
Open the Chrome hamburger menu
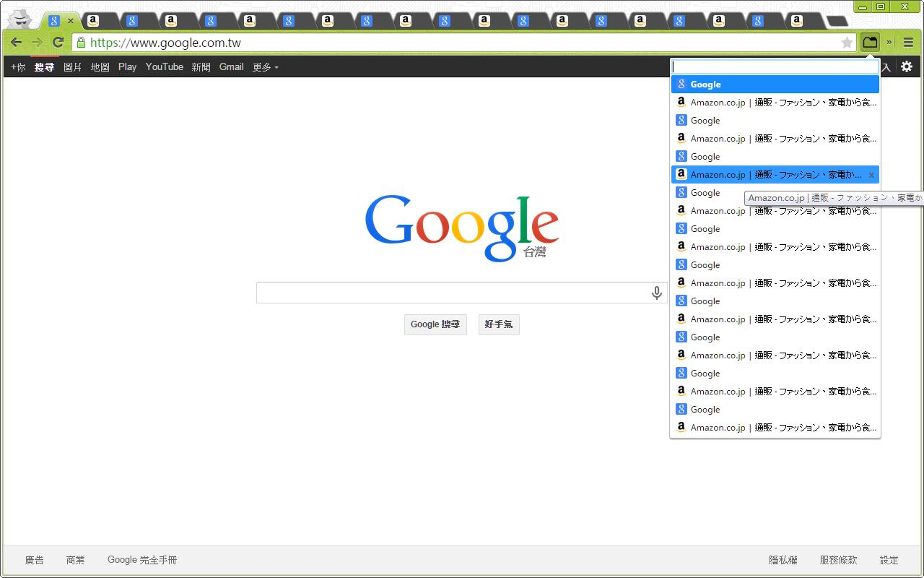pyautogui.click(x=908, y=43)
